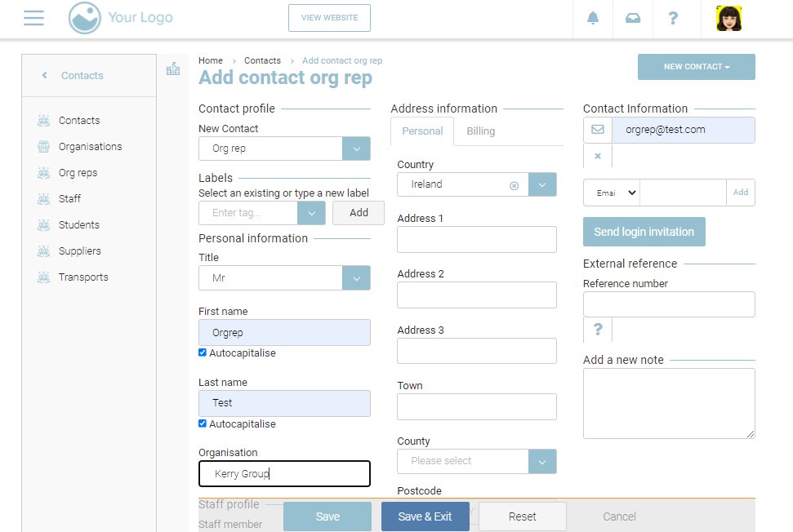Open the New Contact dropdown button
This screenshot has height=532, width=793.
(x=696, y=67)
